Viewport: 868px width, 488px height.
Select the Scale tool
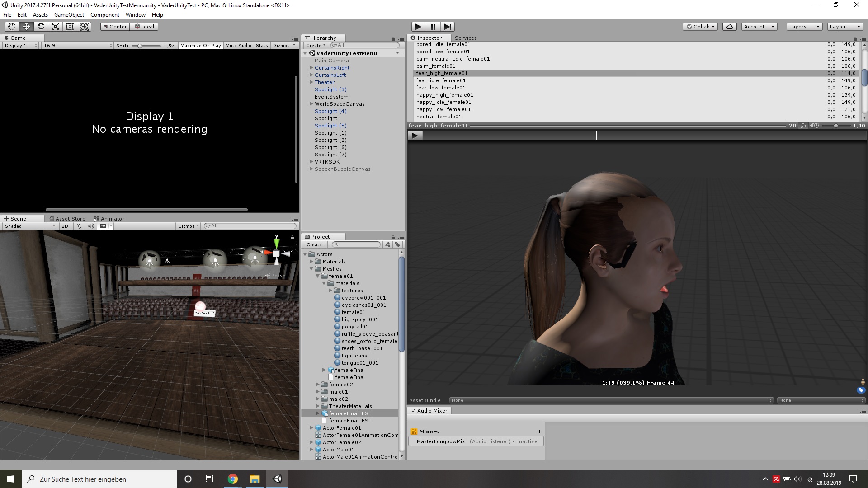click(55, 27)
